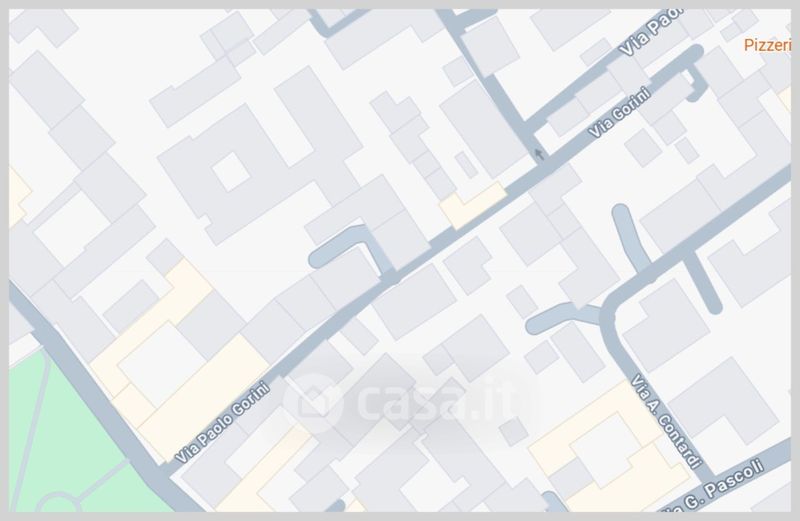This screenshot has width=800, height=521.
Task: Click the casa.it house logo watermark
Action: tap(313, 403)
